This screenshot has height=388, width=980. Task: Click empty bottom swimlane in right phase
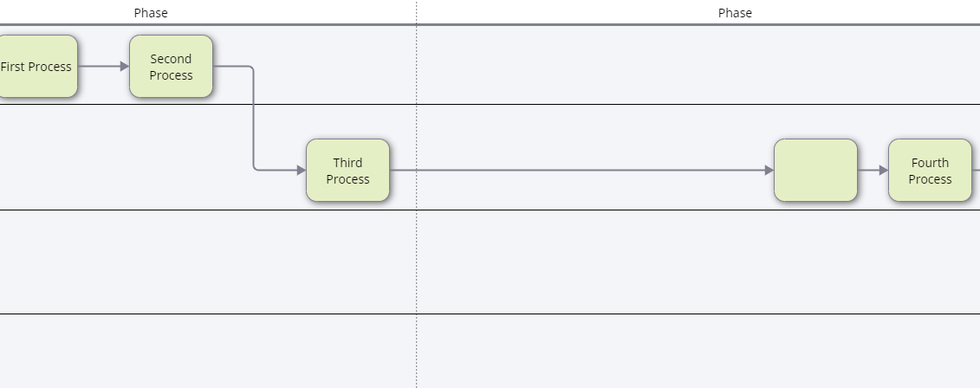pyautogui.click(x=693, y=351)
